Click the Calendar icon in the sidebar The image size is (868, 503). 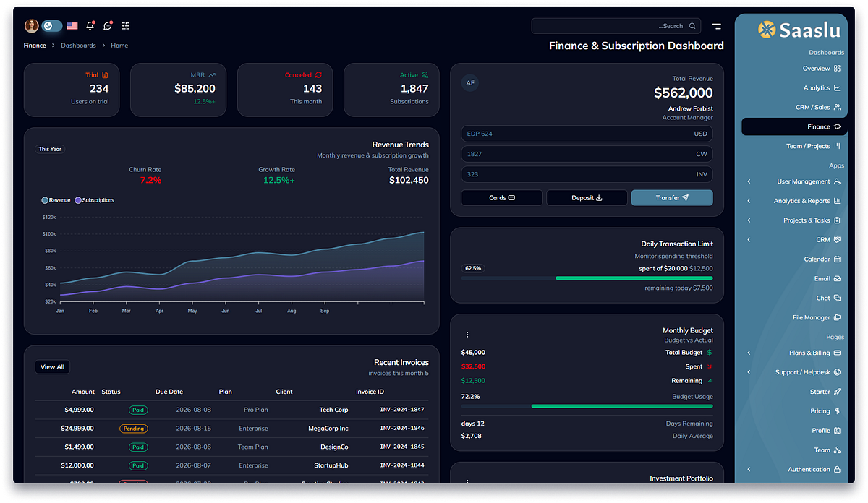point(837,259)
